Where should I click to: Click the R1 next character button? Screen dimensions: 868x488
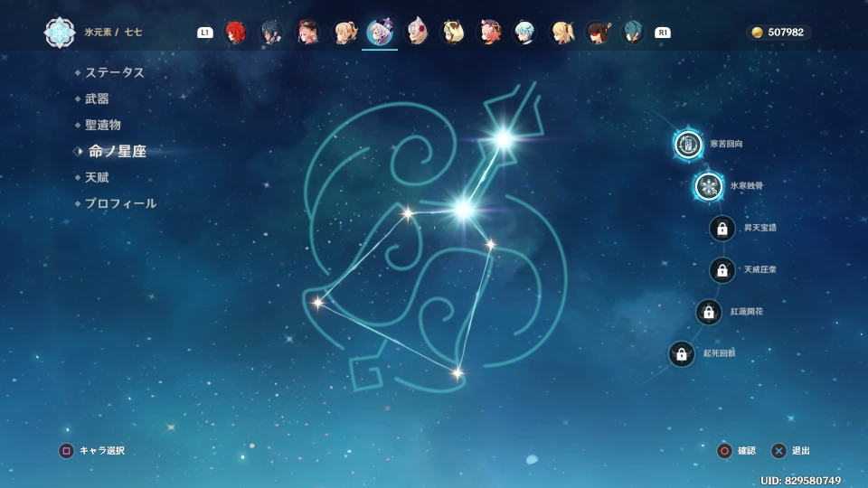click(662, 33)
